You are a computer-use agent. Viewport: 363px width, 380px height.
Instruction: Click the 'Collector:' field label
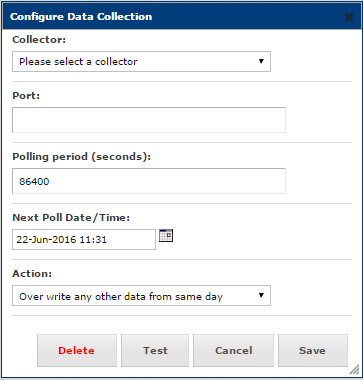tap(39, 40)
